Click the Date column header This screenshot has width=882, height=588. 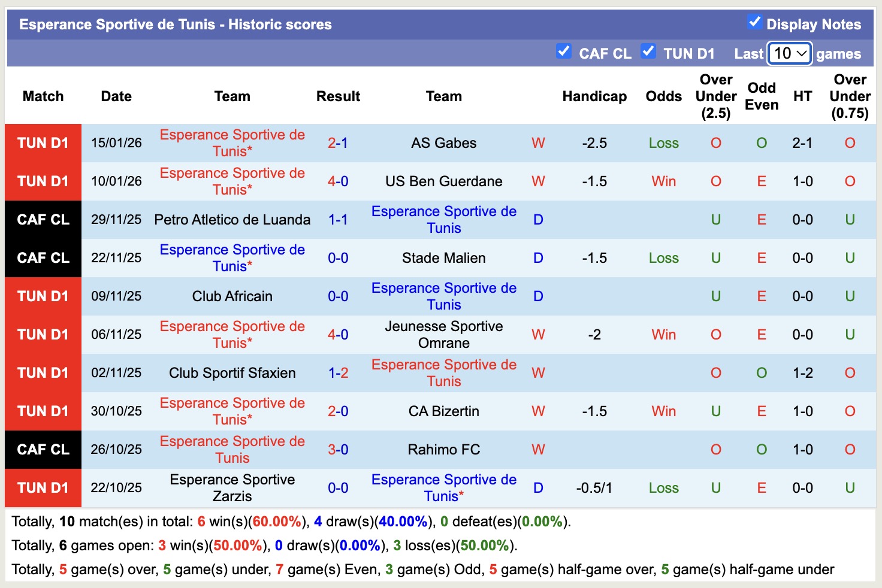tap(116, 96)
